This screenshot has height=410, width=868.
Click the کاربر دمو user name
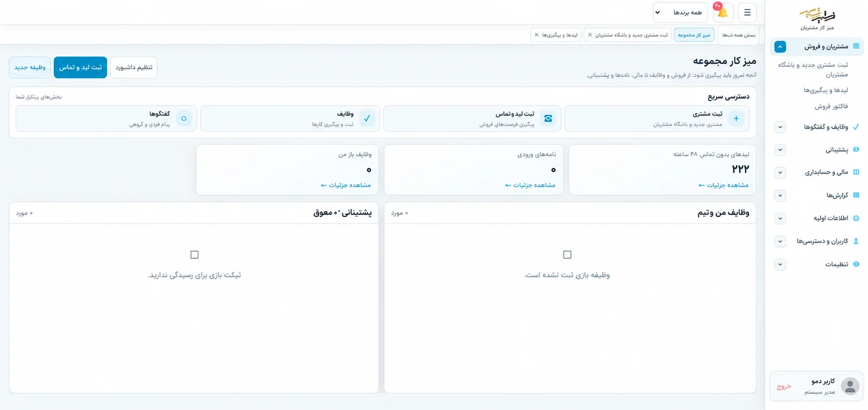pyautogui.click(x=823, y=381)
